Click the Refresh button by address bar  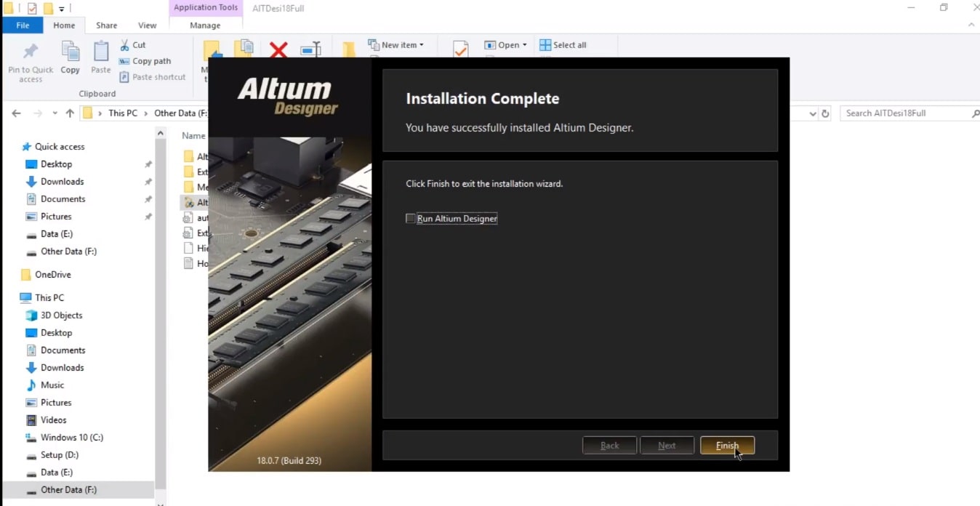[x=825, y=113]
